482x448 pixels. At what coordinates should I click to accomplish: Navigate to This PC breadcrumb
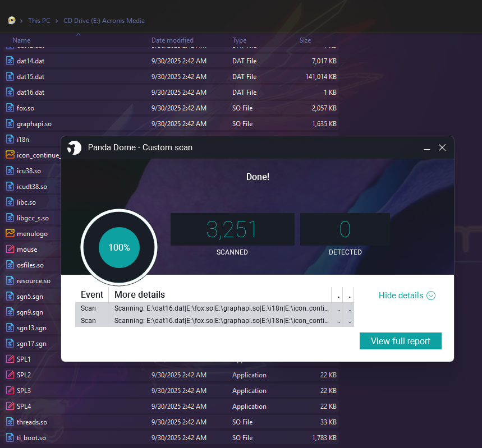pyautogui.click(x=39, y=21)
